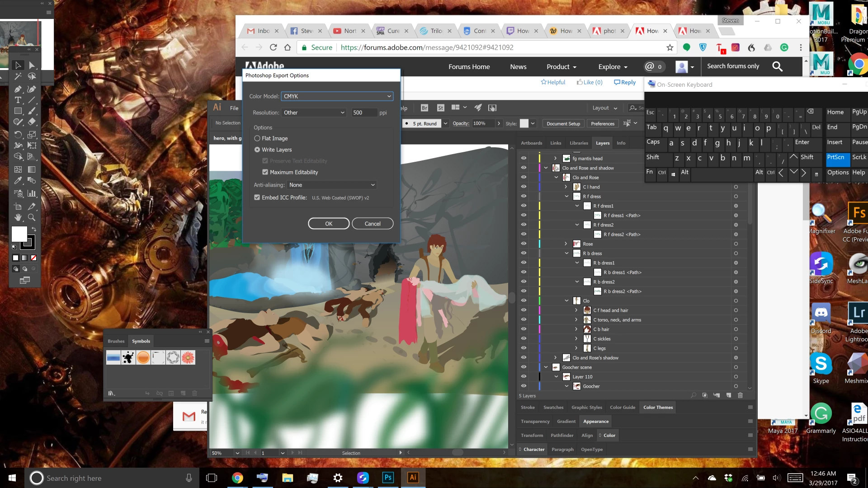Click the Cancel button in export dialog
The image size is (868, 488).
tap(373, 224)
